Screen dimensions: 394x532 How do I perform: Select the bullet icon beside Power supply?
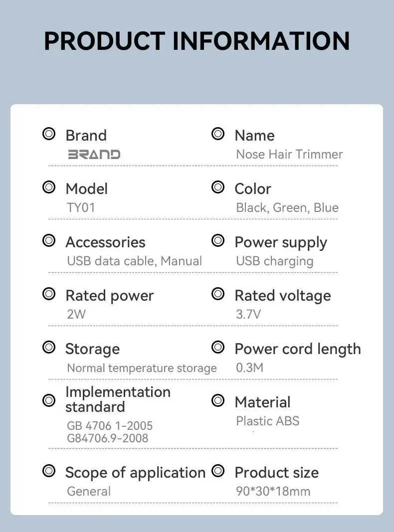coord(218,241)
